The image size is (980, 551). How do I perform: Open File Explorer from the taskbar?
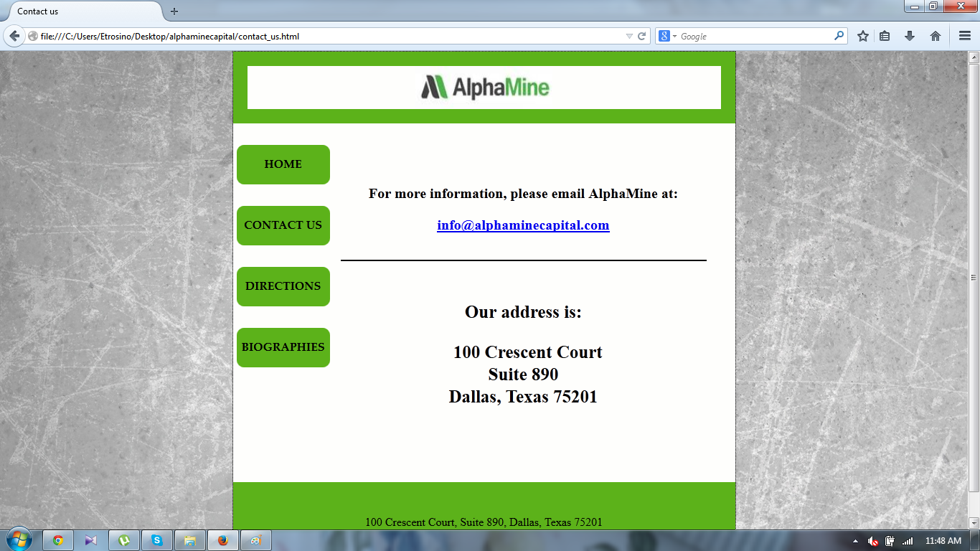(x=190, y=540)
